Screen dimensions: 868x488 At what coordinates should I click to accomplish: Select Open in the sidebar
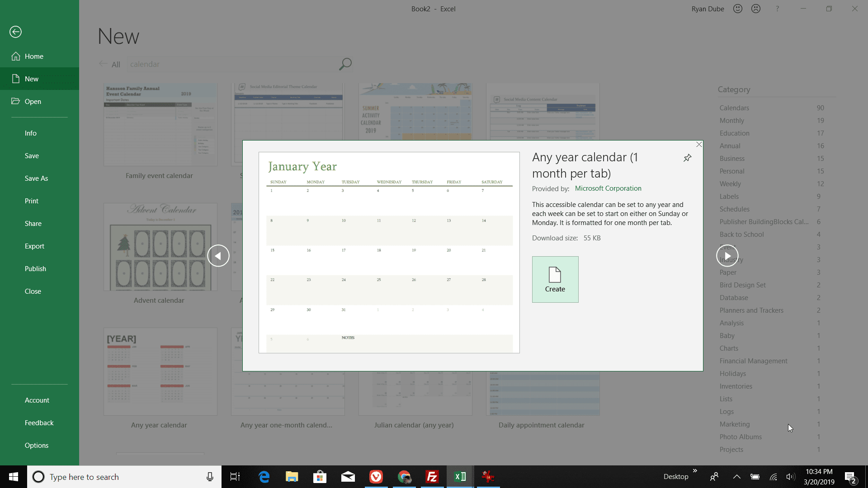tap(39, 101)
